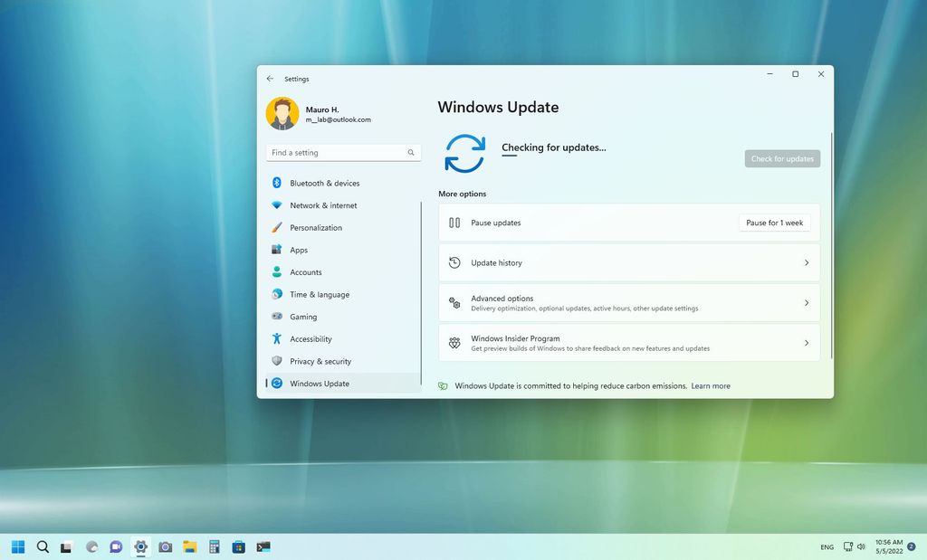Click the spinning update refresh icon
Viewport: 927px width, 560px height.
click(x=464, y=152)
